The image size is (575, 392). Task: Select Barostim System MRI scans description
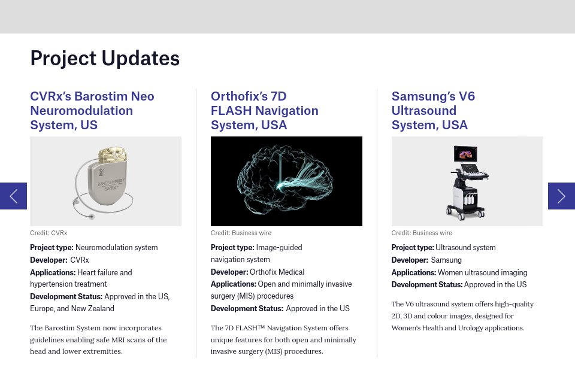coord(98,339)
